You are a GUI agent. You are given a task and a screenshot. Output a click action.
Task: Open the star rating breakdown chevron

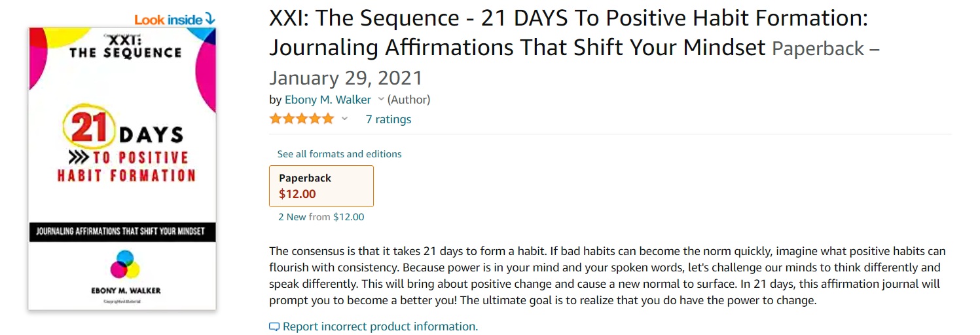click(x=345, y=119)
